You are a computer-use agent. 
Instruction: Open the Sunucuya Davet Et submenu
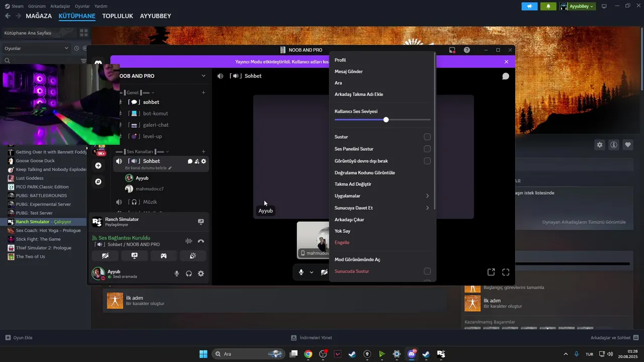coord(382,208)
